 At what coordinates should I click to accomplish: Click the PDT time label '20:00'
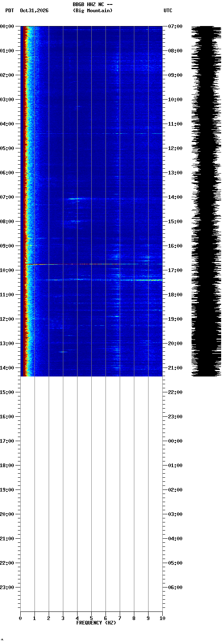(7, 514)
